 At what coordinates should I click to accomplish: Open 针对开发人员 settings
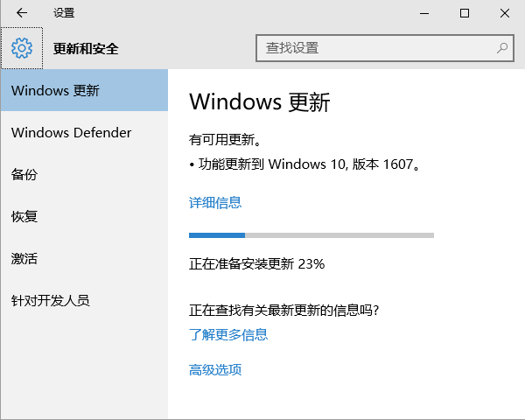[x=84, y=300]
